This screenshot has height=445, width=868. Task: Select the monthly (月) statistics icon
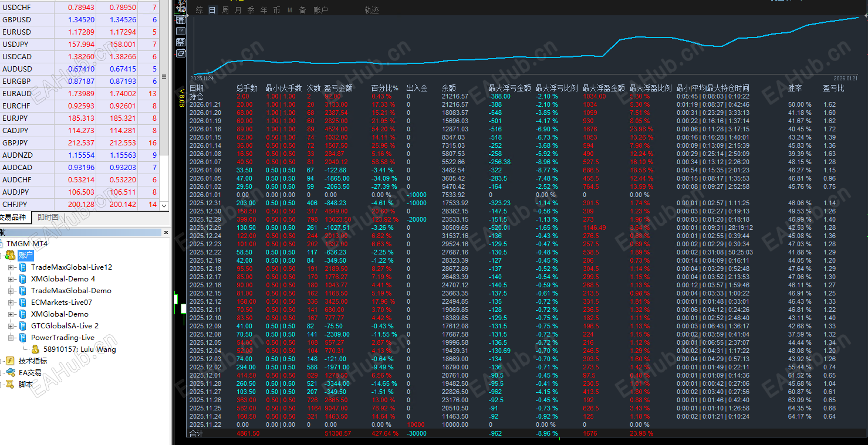[x=238, y=9]
